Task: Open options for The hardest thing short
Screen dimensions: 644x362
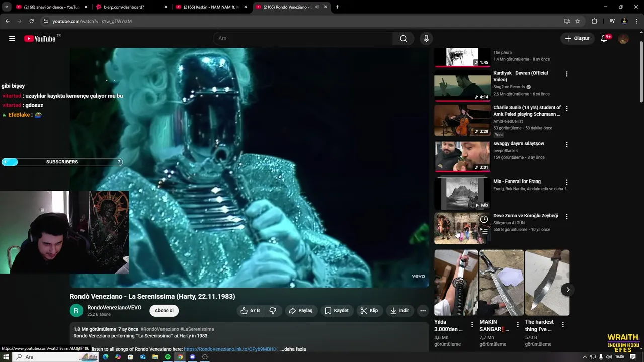Action: pyautogui.click(x=563, y=325)
